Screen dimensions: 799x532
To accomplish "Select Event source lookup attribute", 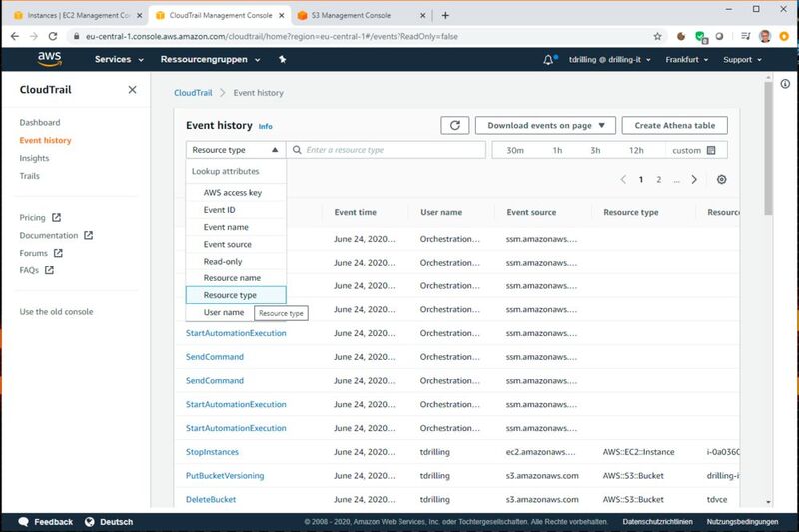I will point(227,244).
